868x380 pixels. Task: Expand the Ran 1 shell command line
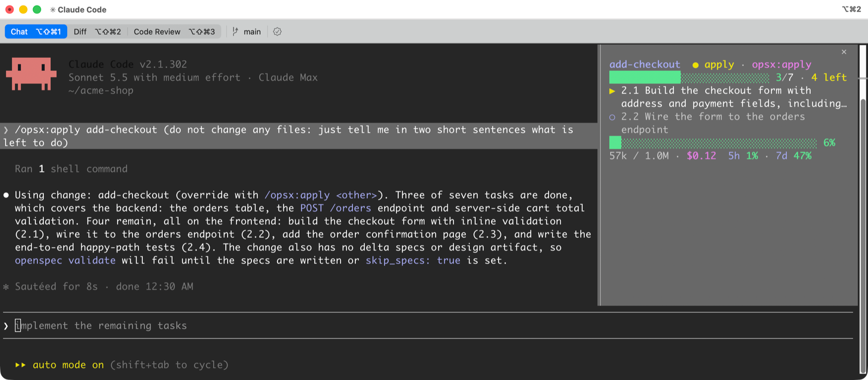click(71, 169)
